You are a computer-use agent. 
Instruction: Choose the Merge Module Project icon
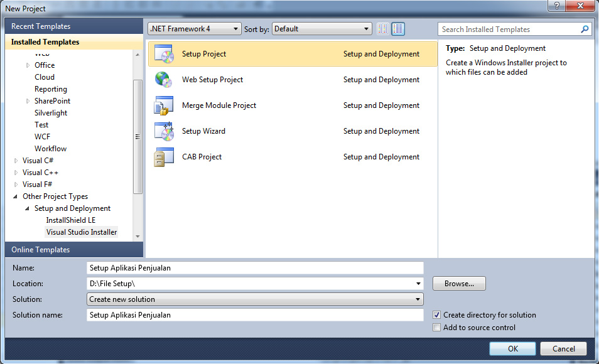pos(163,105)
